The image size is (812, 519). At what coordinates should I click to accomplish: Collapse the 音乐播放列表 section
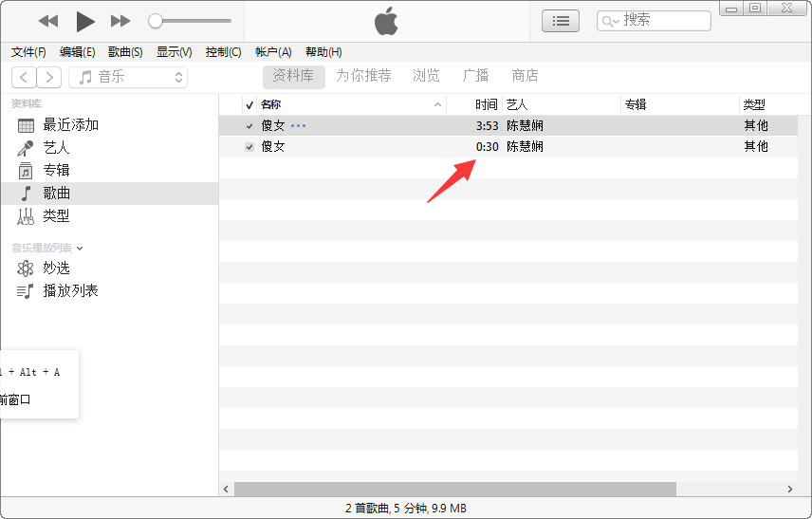pyautogui.click(x=80, y=248)
